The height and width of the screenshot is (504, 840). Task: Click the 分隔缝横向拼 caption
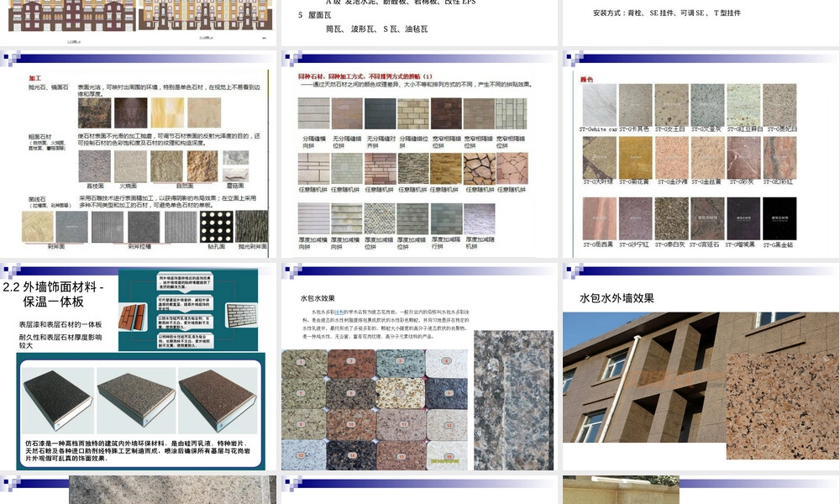[x=314, y=142]
